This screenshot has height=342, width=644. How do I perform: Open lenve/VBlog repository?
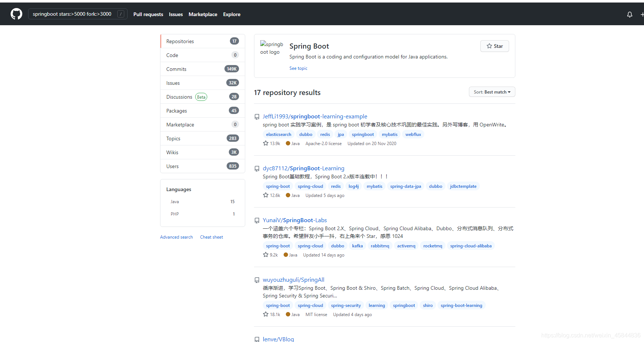pos(278,339)
